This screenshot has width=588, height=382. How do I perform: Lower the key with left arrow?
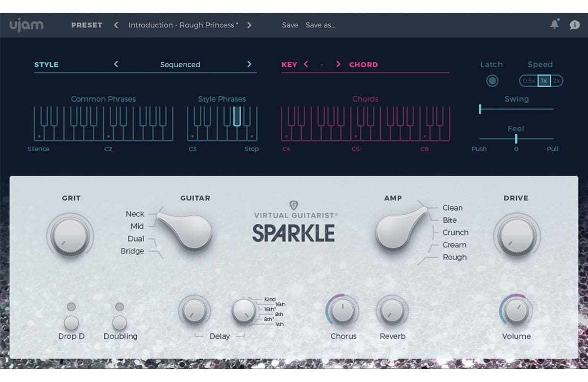(x=306, y=64)
